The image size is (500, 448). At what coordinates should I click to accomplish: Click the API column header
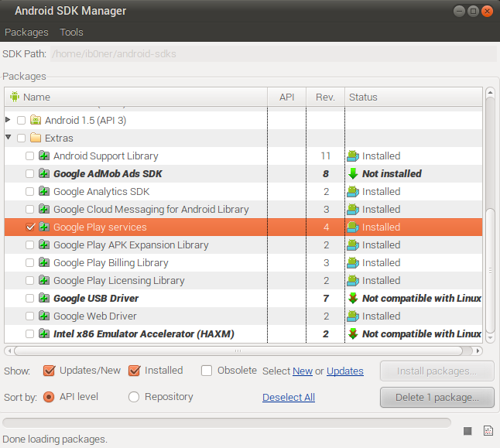pyautogui.click(x=286, y=97)
